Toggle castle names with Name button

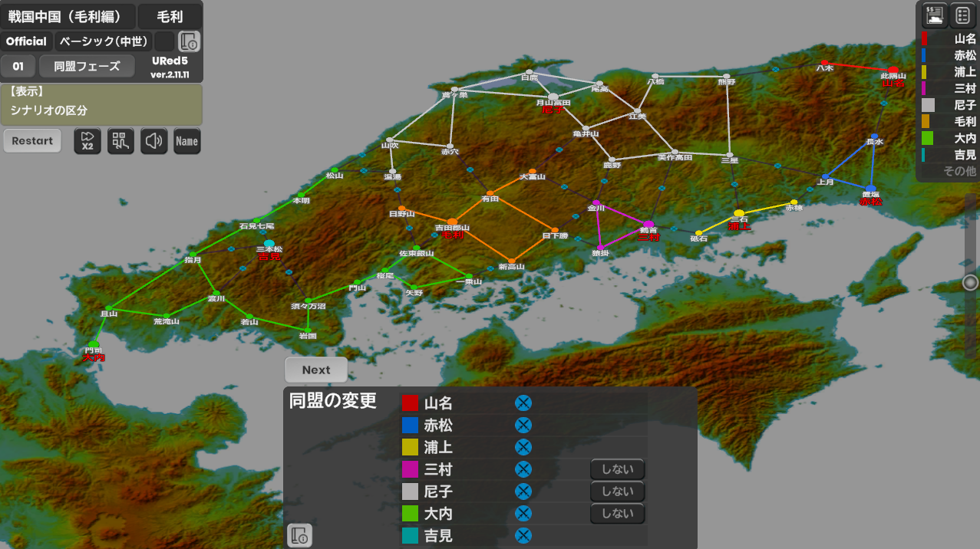pos(186,141)
